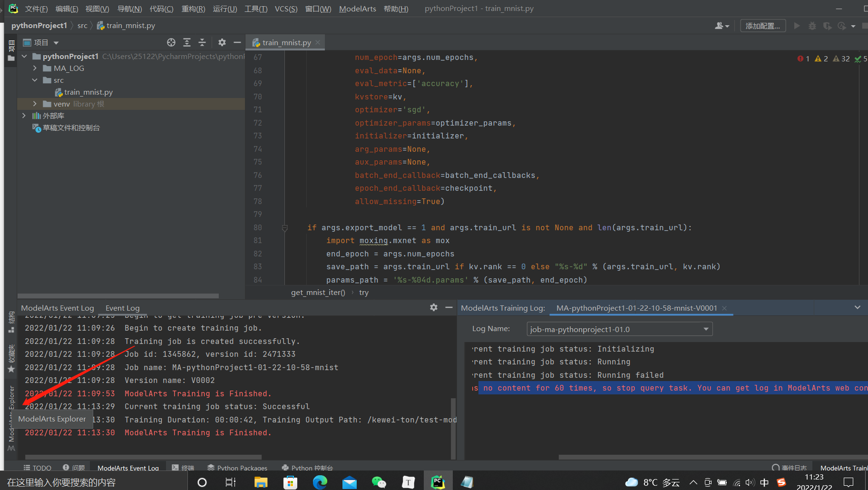Open the 问题 problems tool window
The image size is (868, 490).
point(74,468)
